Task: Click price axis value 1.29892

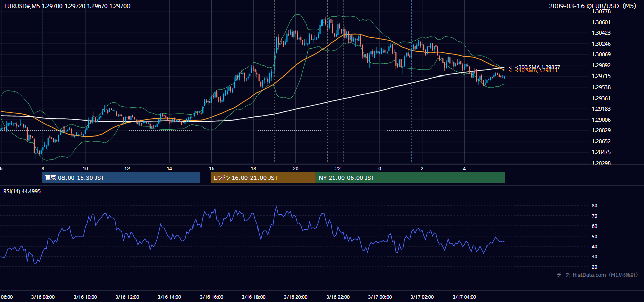Action: pos(602,65)
